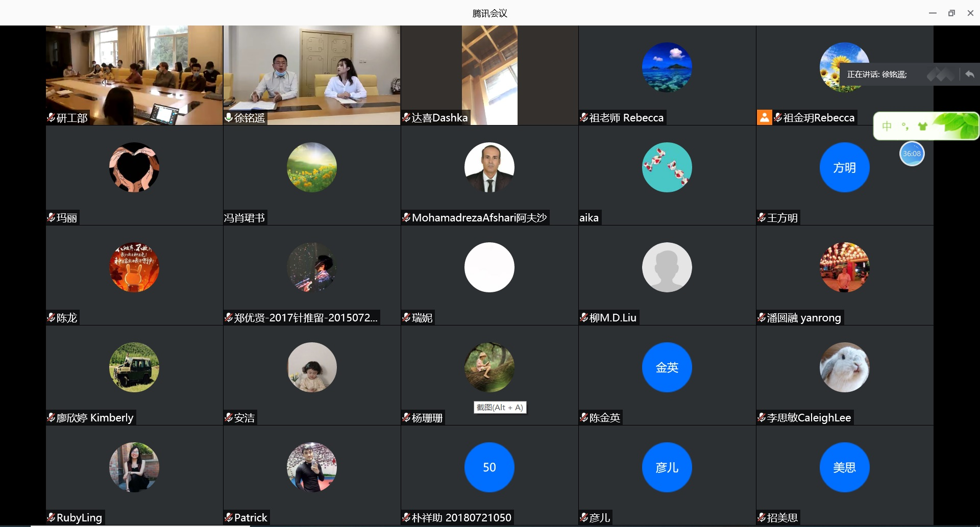Click the 方明 blue avatar
The image size is (980, 527).
point(844,167)
